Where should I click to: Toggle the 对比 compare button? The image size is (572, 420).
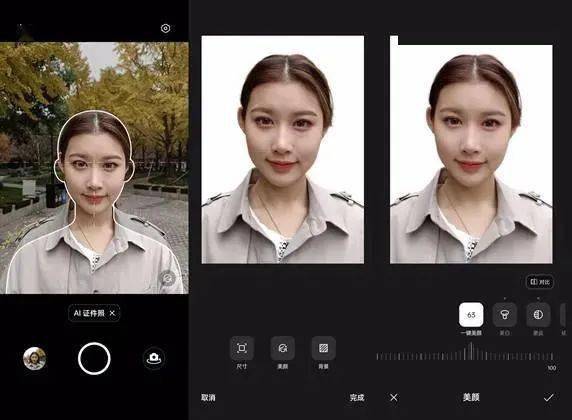tap(540, 282)
